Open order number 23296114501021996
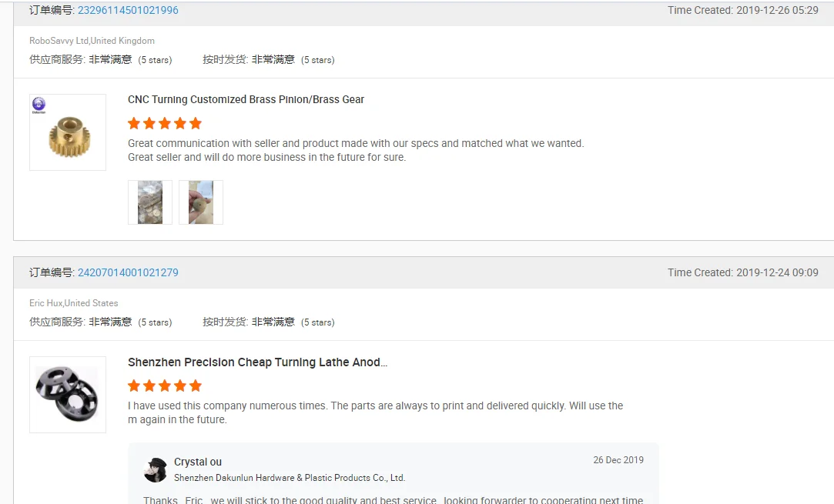Image resolution: width=834 pixels, height=504 pixels. coord(128,11)
